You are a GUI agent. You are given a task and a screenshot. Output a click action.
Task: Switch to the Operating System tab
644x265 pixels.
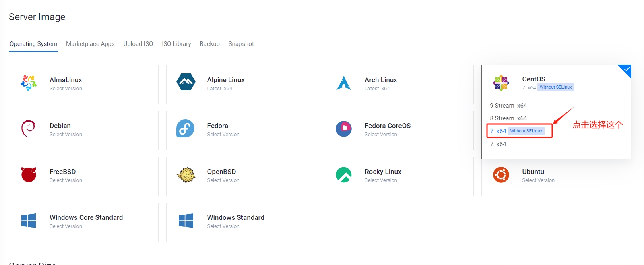[x=33, y=44]
